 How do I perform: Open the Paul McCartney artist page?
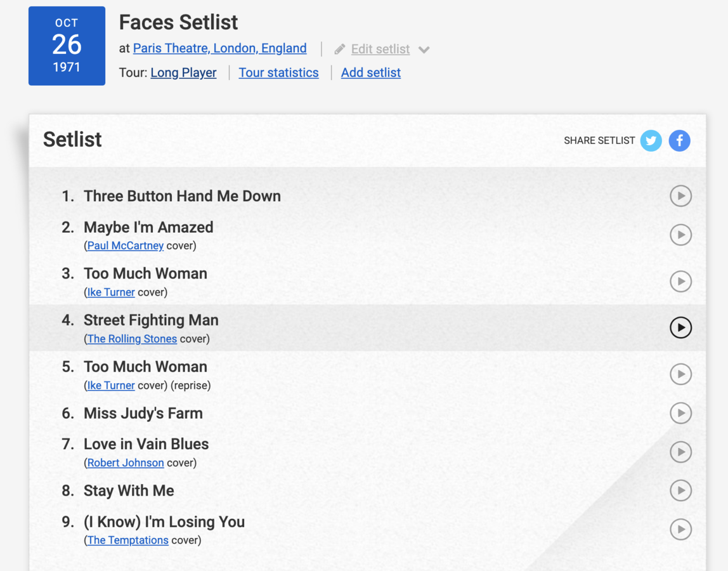coord(125,246)
